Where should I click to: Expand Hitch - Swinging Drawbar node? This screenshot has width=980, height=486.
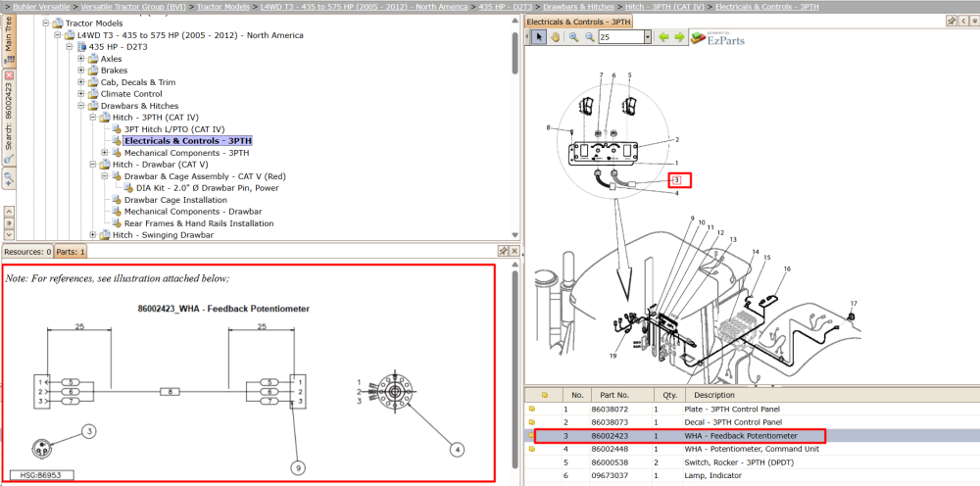click(93, 235)
